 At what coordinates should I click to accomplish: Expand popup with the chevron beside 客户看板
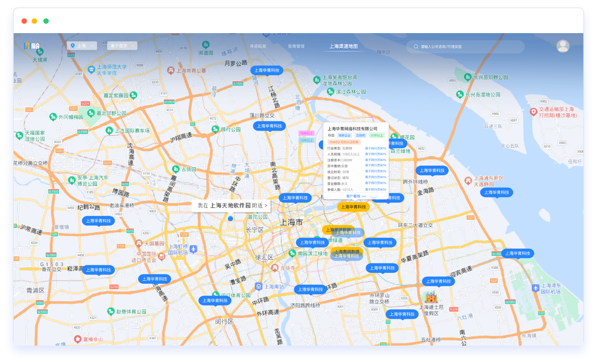click(373, 196)
